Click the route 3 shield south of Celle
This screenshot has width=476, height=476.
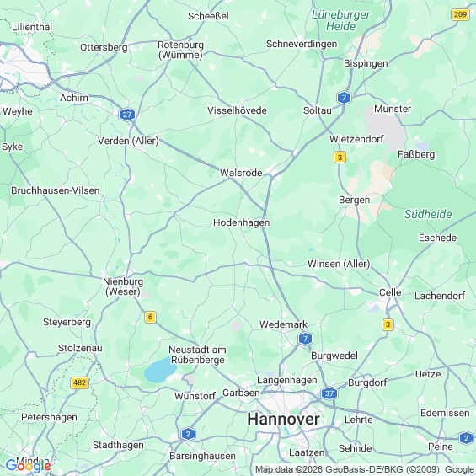point(388,324)
